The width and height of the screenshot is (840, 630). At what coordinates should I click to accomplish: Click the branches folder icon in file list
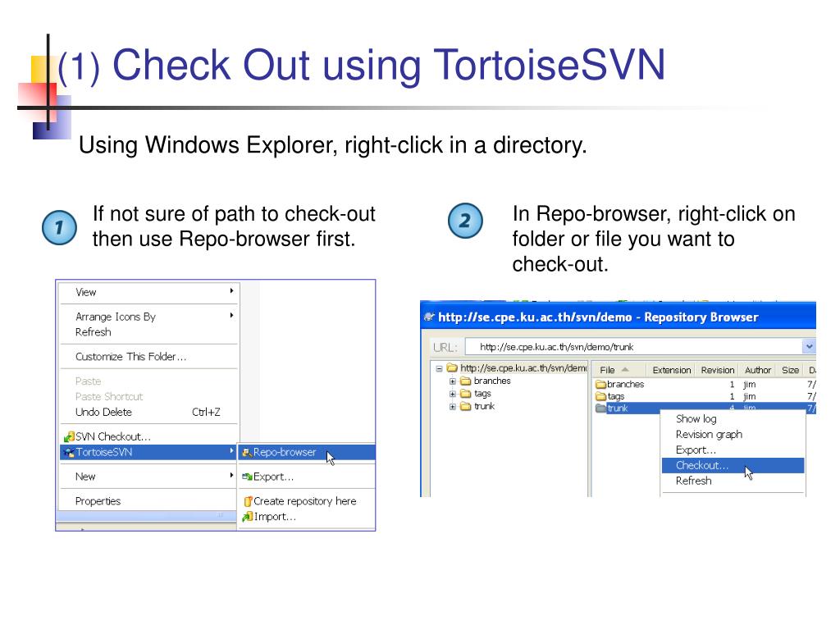tap(600, 384)
